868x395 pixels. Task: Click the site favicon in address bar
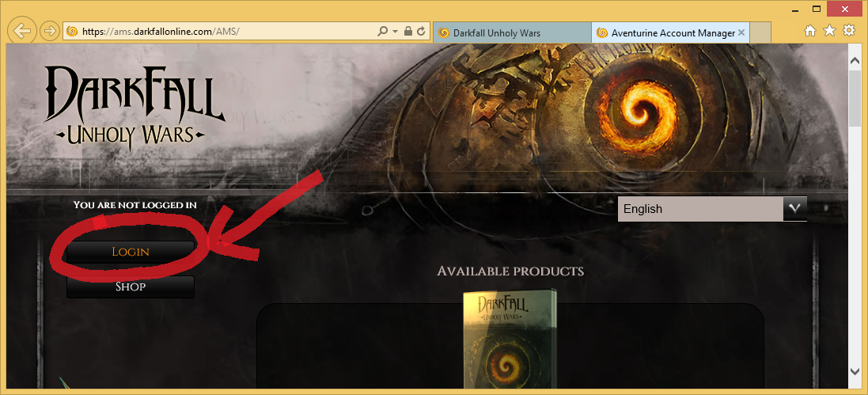point(71,32)
